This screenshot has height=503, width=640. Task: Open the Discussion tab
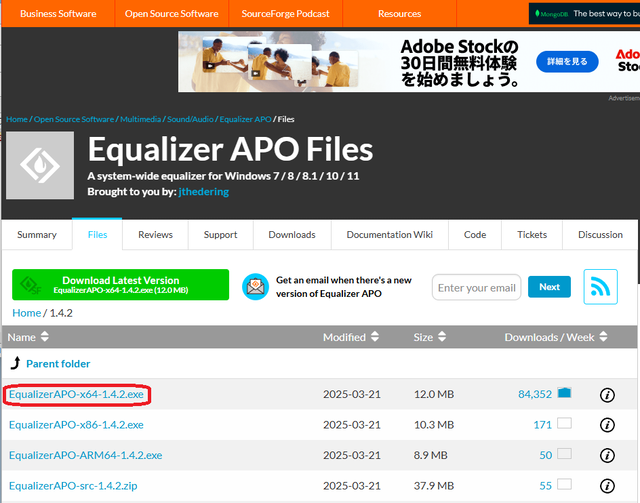[600, 235]
